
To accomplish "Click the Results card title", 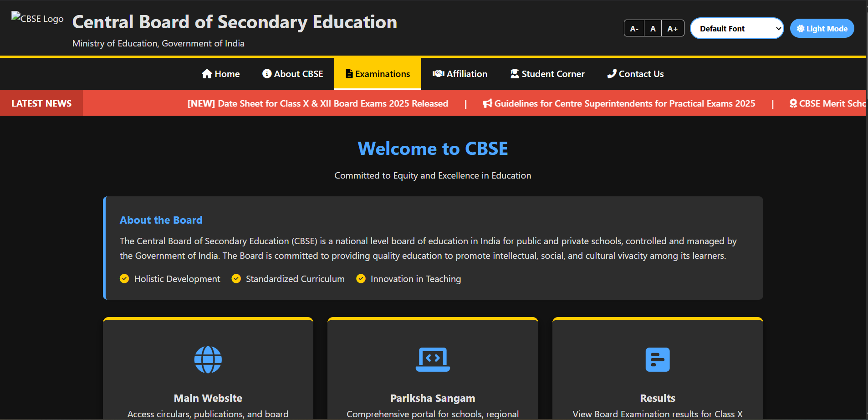I will pos(658,398).
